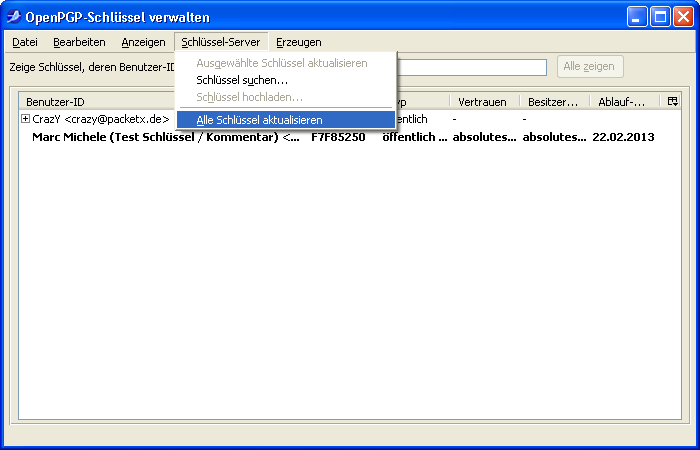The image size is (700, 450).
Task: Click key ID F7F85250
Action: coord(338,137)
